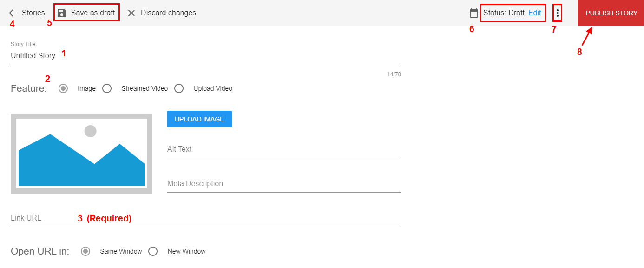Choose the Upload Video radio option
Image resolution: width=644 pixels, height=268 pixels.
pyautogui.click(x=179, y=88)
